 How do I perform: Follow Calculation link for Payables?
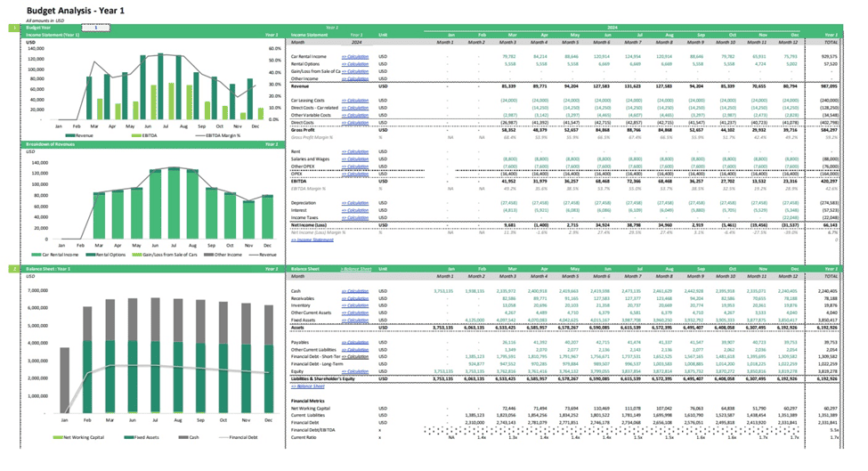[355, 342]
